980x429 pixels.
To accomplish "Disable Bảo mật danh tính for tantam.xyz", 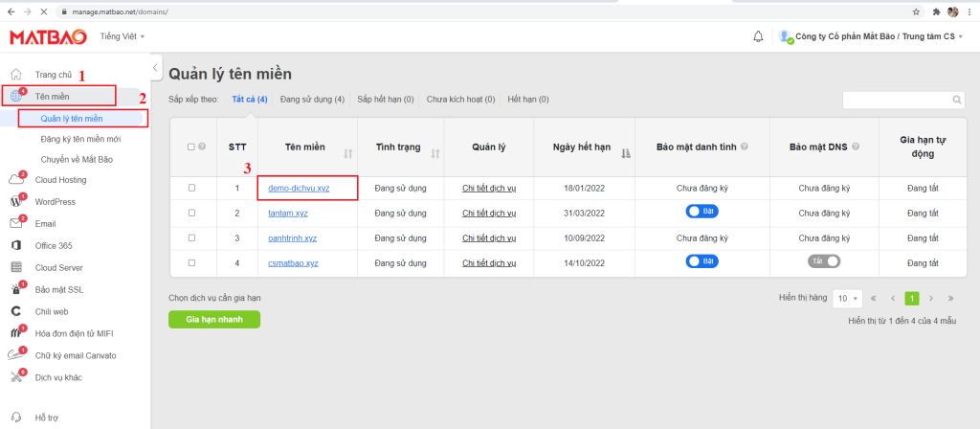I will click(702, 212).
